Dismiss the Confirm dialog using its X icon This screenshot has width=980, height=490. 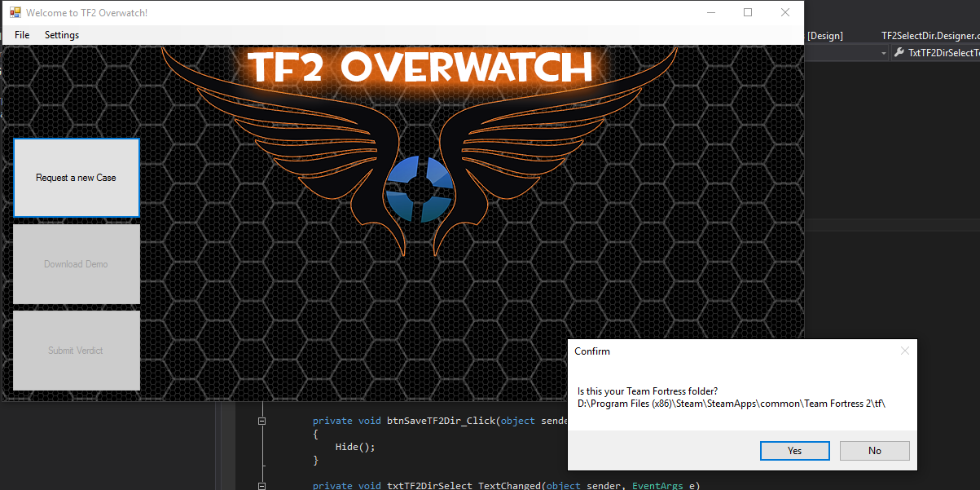904,351
